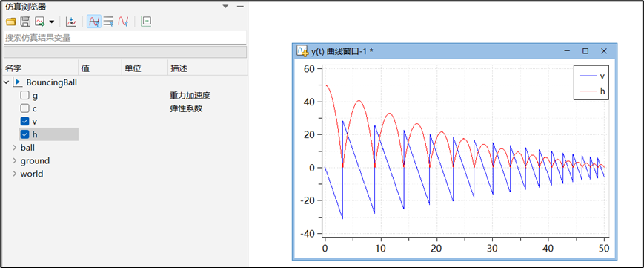644x268 pixels.
Task: Click the y(t) 曲线窗口-1 title bar
Action: coord(455,51)
